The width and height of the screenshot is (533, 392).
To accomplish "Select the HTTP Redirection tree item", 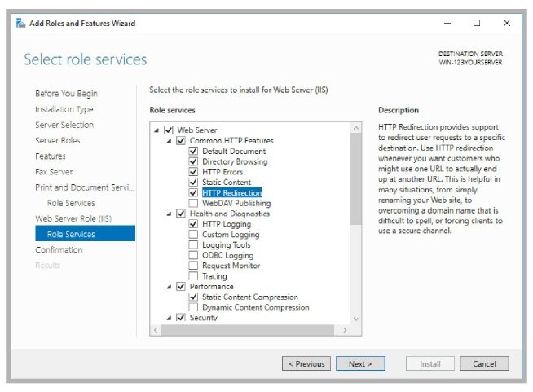I will [232, 193].
